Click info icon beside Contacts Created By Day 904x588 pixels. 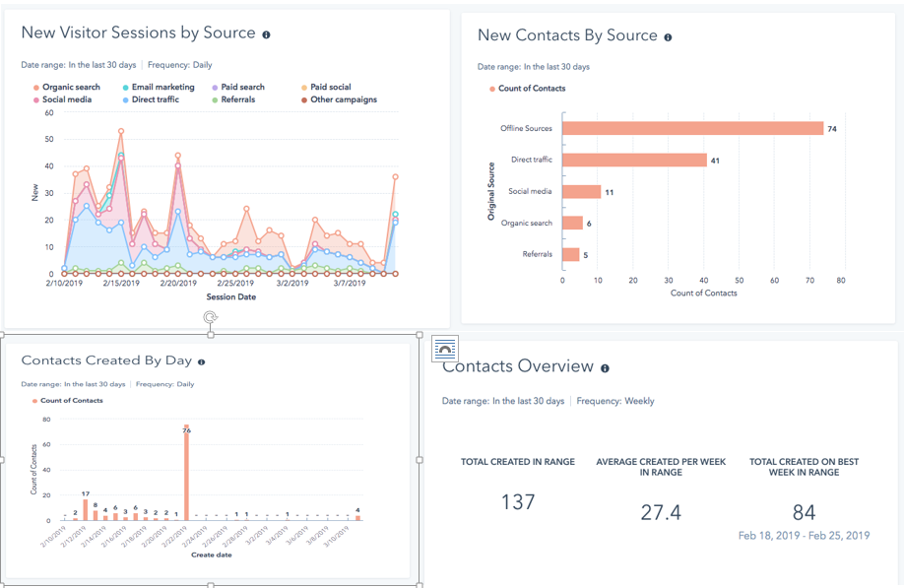pos(202,362)
